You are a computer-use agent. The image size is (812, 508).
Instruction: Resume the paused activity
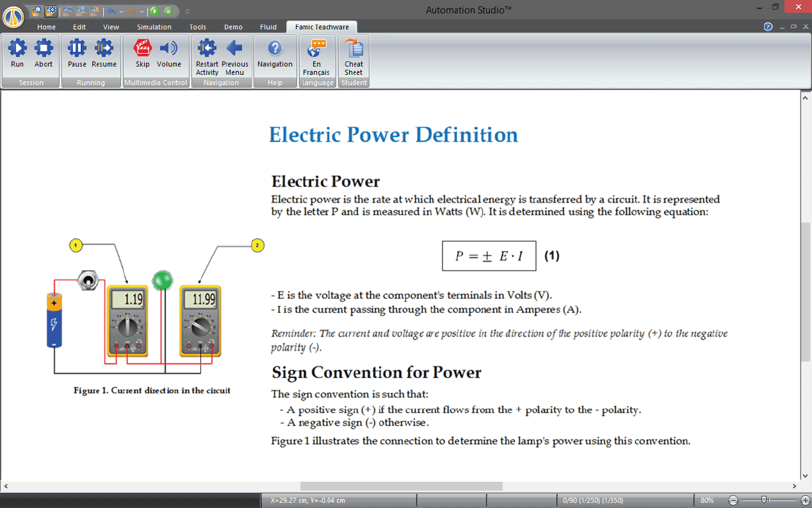coord(104,53)
